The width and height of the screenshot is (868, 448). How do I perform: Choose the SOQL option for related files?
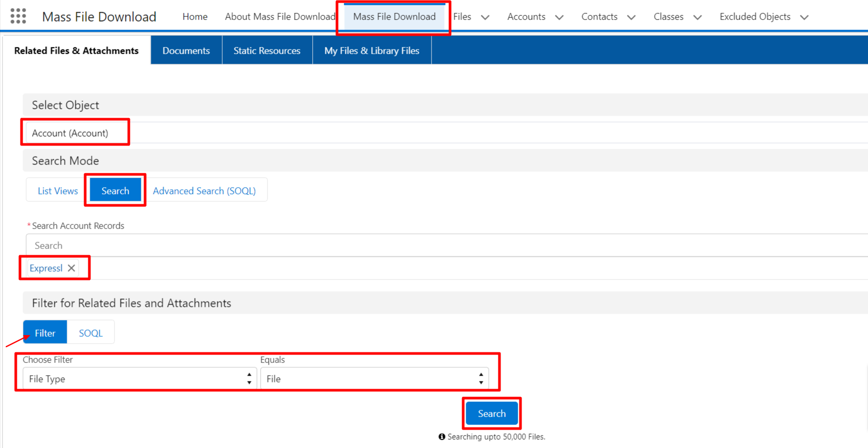point(90,332)
